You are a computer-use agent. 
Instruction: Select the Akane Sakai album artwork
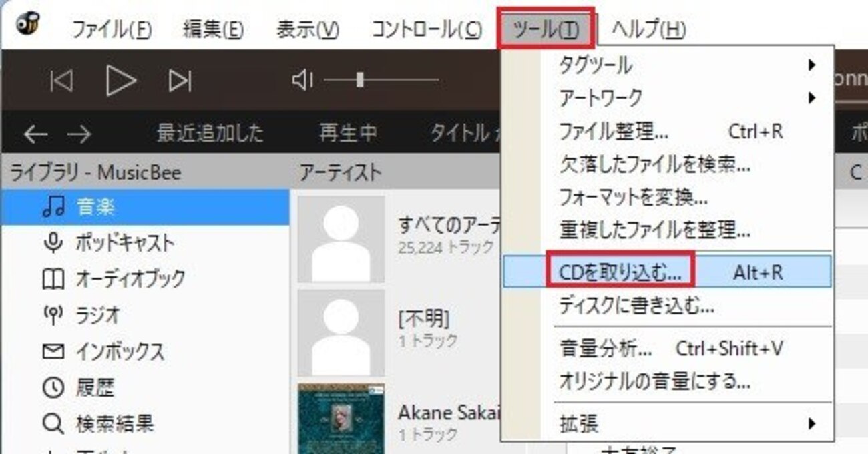click(x=341, y=419)
